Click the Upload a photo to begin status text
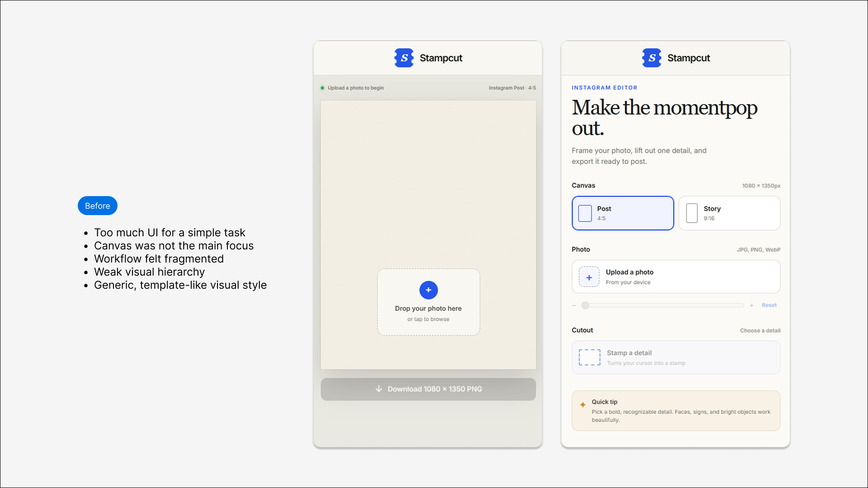This screenshot has width=868, height=488. point(356,88)
